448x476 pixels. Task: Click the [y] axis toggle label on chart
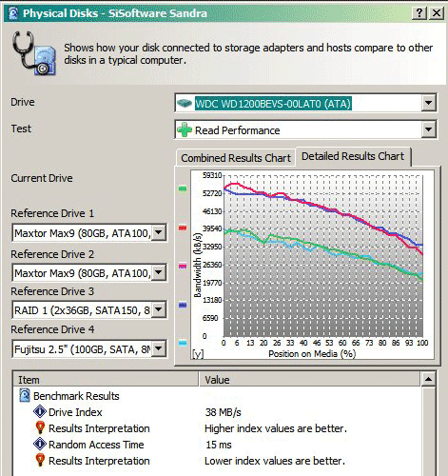coord(198,354)
